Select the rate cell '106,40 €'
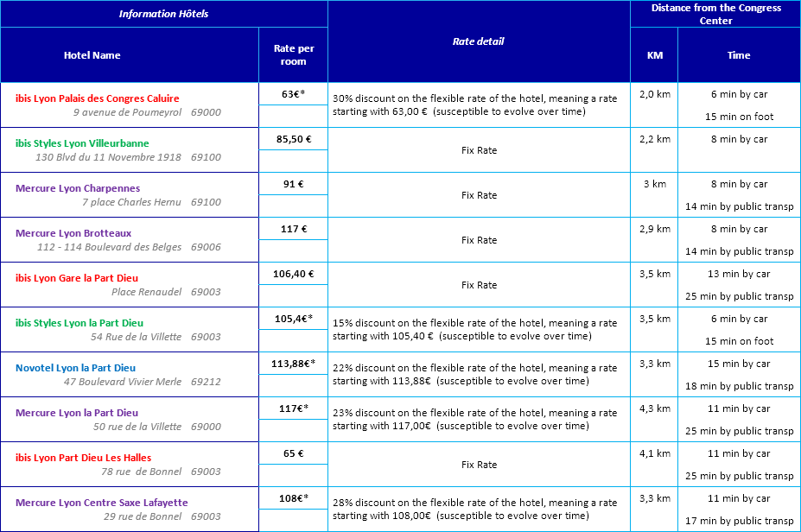This screenshot has height=532, width=801. 293,274
